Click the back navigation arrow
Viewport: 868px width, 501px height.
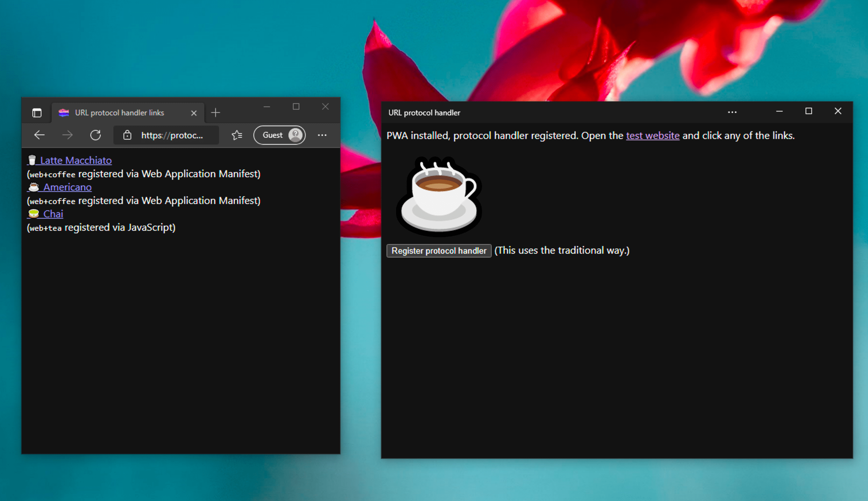(x=40, y=135)
